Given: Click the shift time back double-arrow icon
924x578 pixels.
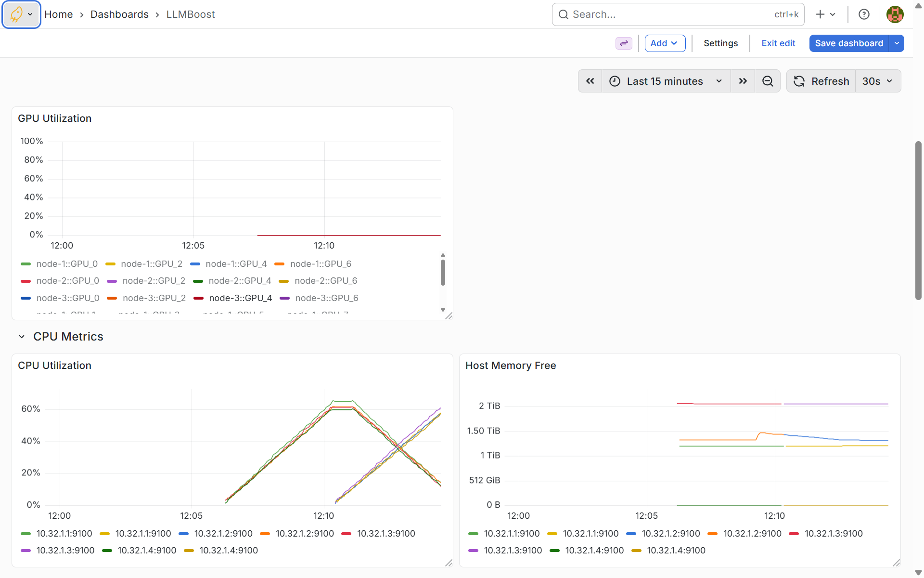Looking at the screenshot, I should 590,81.
